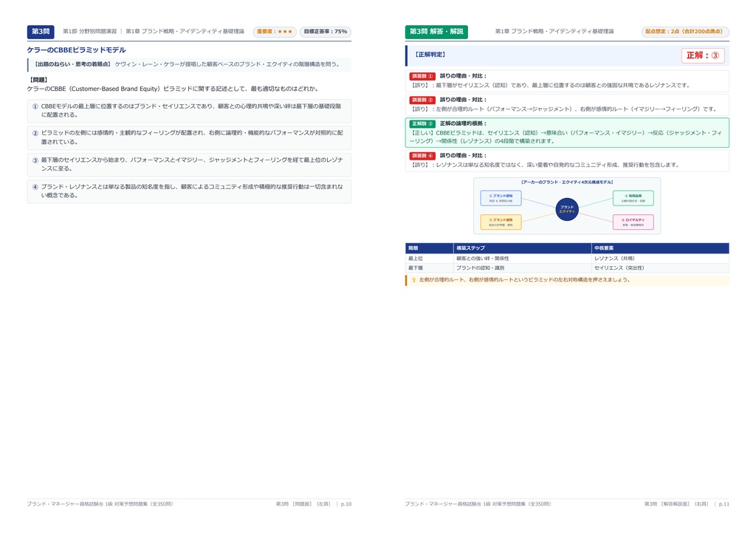The height and width of the screenshot is (535, 756).
Task: Click the blue 第3問 badge on the left page
Action: [x=41, y=32]
